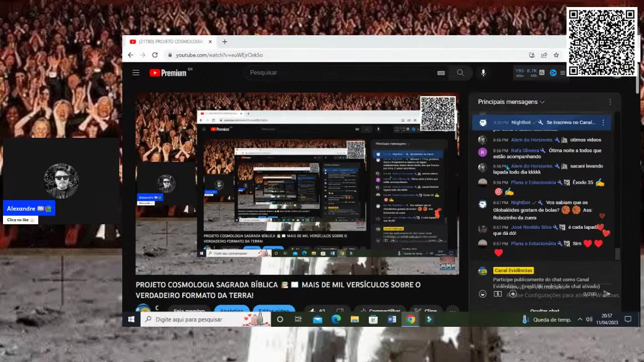Click the Editar vídeo button
The height and width of the screenshot is (362, 644).
(274, 311)
